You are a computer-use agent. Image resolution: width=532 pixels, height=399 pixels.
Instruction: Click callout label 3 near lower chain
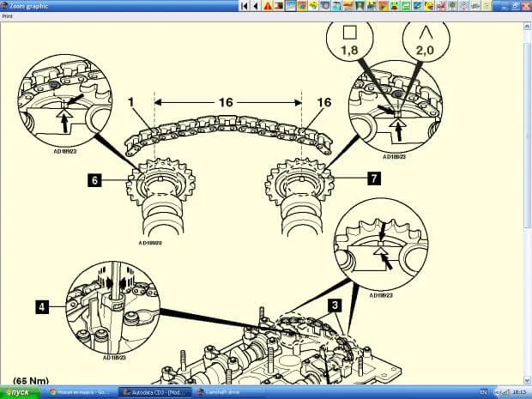[336, 305]
